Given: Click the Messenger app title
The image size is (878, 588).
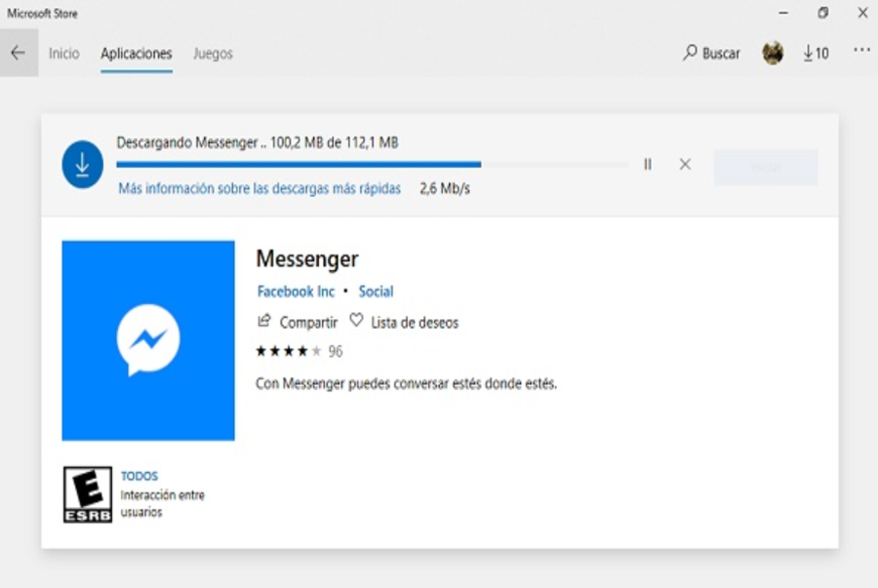Looking at the screenshot, I should tap(307, 259).
